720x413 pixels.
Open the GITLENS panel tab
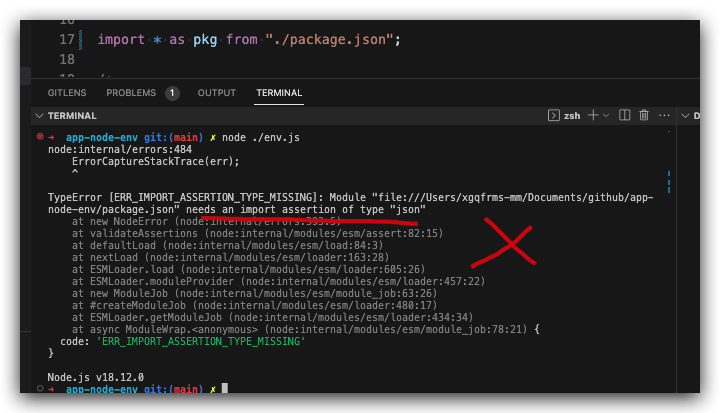point(67,93)
